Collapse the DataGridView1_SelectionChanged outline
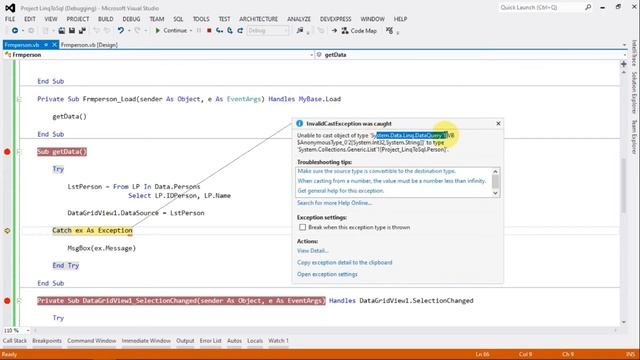Viewport: 640px width, 360px height. 19,301
